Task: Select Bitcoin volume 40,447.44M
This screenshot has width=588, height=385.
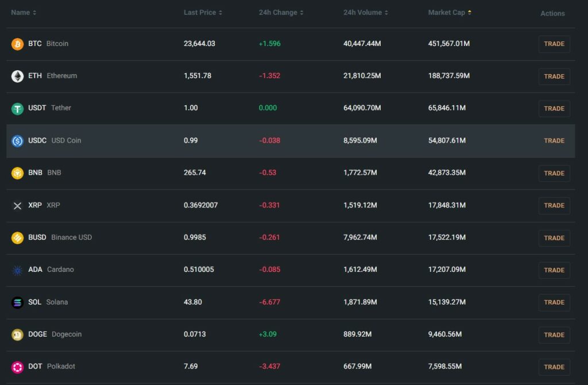Action: click(x=362, y=44)
